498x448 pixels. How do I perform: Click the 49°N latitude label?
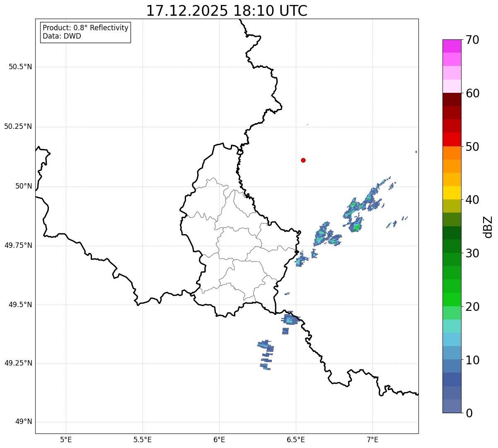coord(24,422)
